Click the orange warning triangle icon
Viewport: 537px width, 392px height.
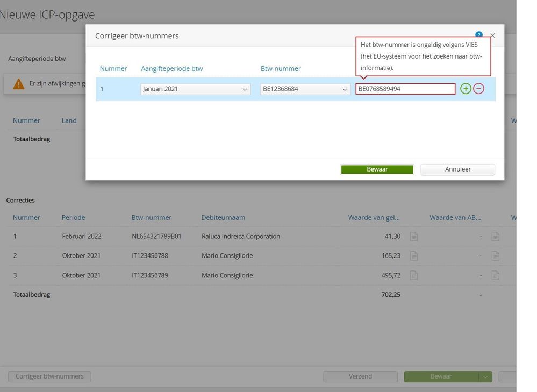point(18,83)
